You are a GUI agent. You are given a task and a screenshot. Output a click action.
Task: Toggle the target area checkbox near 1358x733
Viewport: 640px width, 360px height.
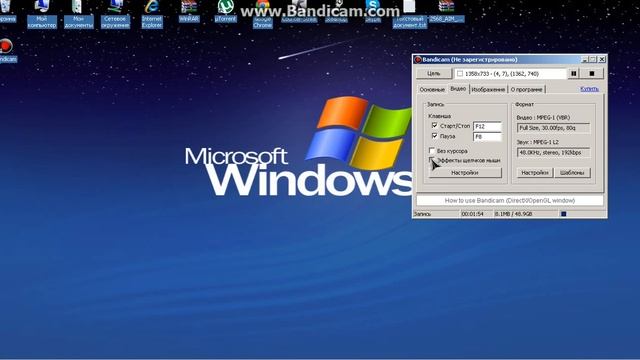pyautogui.click(x=460, y=73)
